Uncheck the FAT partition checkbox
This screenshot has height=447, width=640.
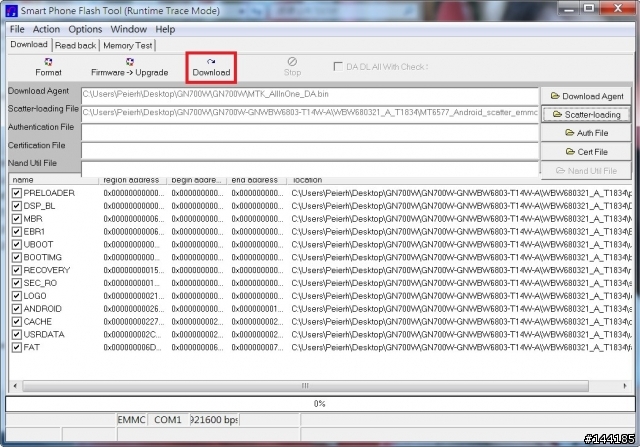[16, 347]
